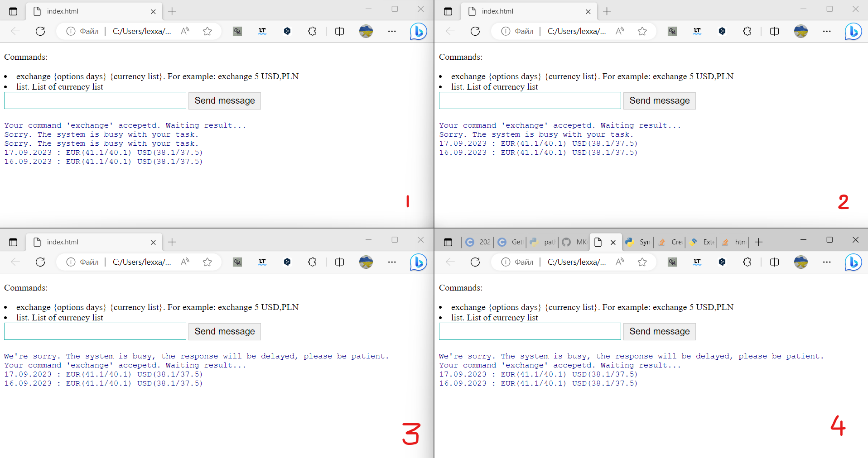The width and height of the screenshot is (868, 458).
Task: Open tab actions menu in window 4
Action: coord(448,242)
